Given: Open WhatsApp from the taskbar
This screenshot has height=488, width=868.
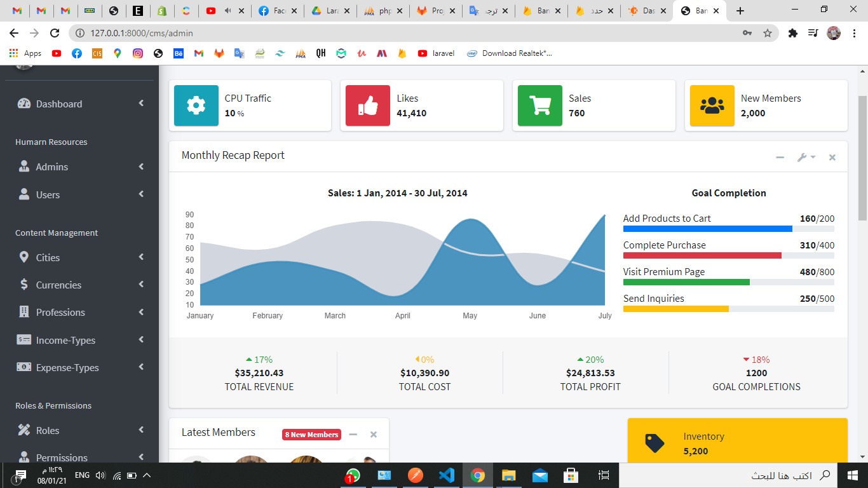Looking at the screenshot, I should pos(353,475).
